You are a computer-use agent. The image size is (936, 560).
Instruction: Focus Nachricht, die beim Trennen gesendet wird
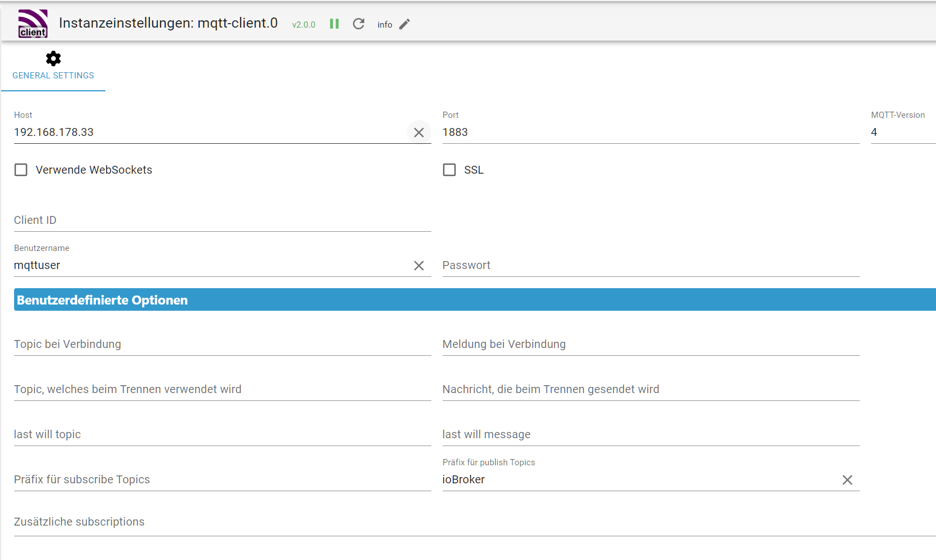(x=651, y=390)
